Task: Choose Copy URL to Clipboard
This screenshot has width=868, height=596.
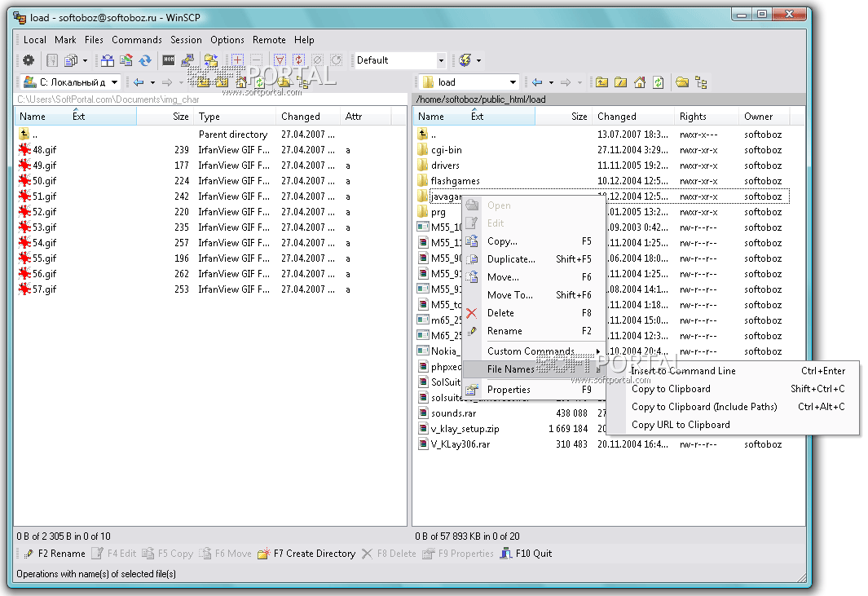Action: tap(734, 425)
